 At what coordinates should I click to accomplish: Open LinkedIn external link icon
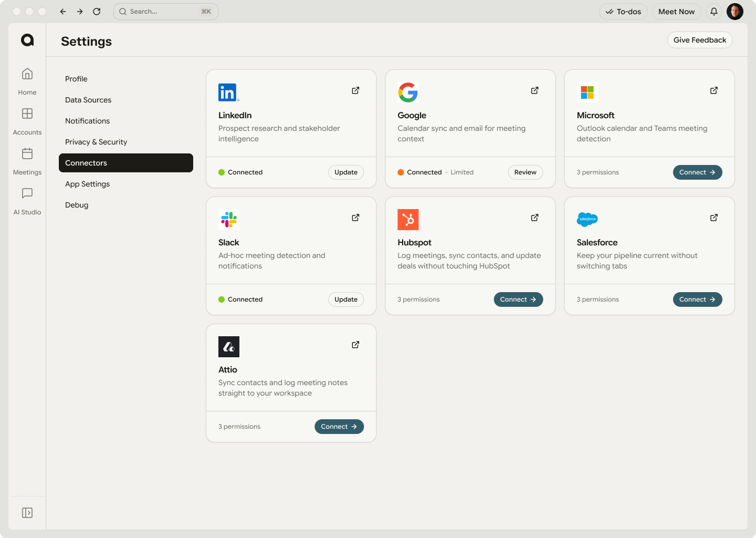pyautogui.click(x=355, y=90)
